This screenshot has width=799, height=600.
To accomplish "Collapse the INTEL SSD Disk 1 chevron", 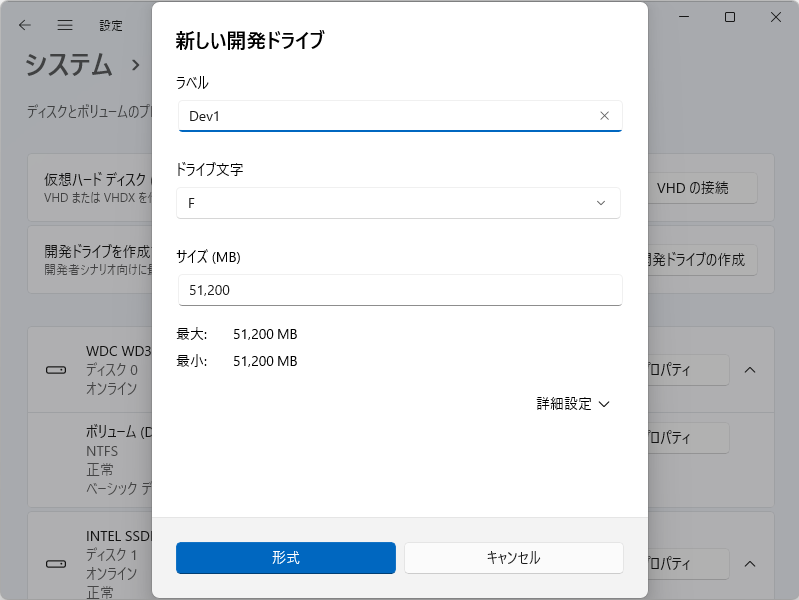I will (750, 564).
